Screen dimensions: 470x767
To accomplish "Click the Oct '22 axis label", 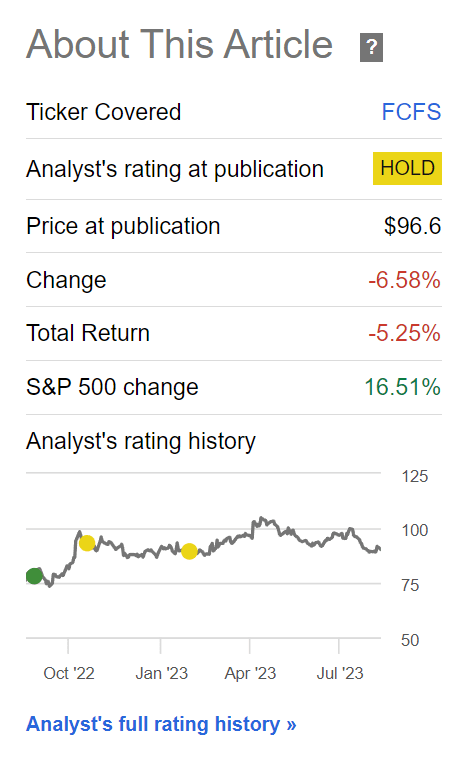I will point(69,674).
